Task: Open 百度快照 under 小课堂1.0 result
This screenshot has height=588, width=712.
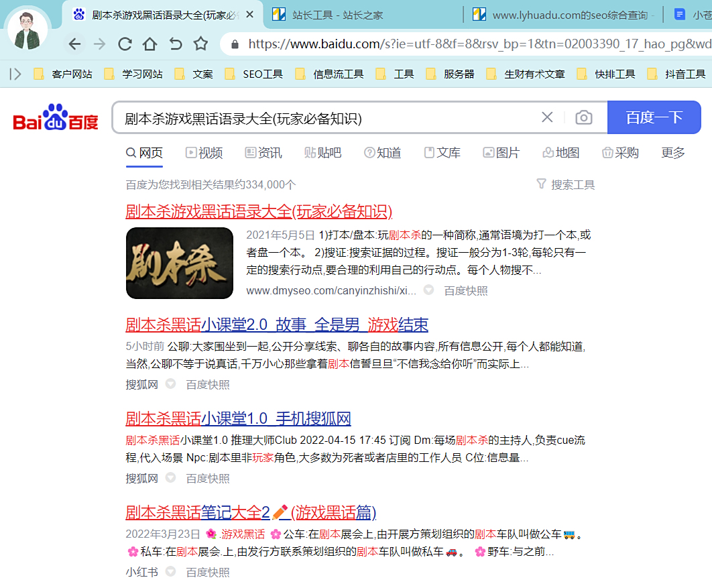Action: click(x=208, y=479)
